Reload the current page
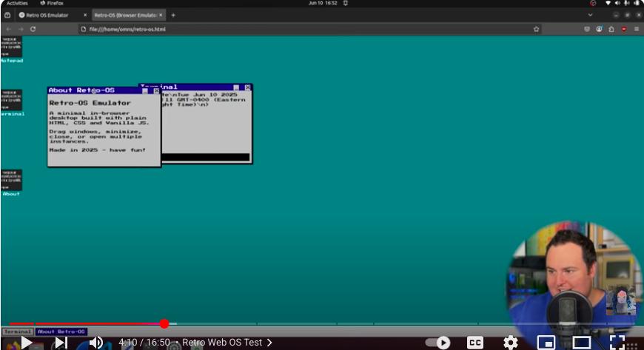Image resolution: width=644 pixels, height=350 pixels. click(x=33, y=29)
